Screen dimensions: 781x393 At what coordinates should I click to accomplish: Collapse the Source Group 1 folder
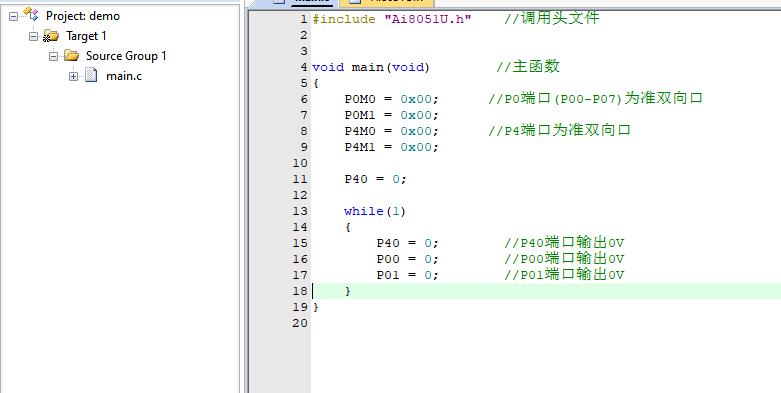click(53, 56)
